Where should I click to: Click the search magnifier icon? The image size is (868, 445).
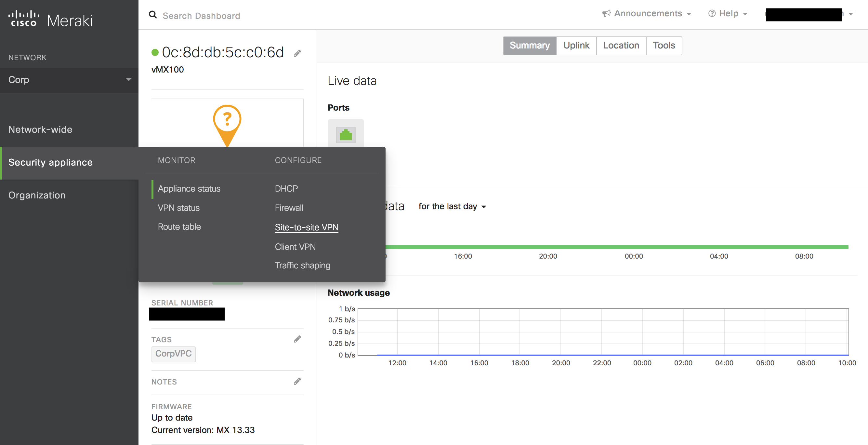point(153,15)
